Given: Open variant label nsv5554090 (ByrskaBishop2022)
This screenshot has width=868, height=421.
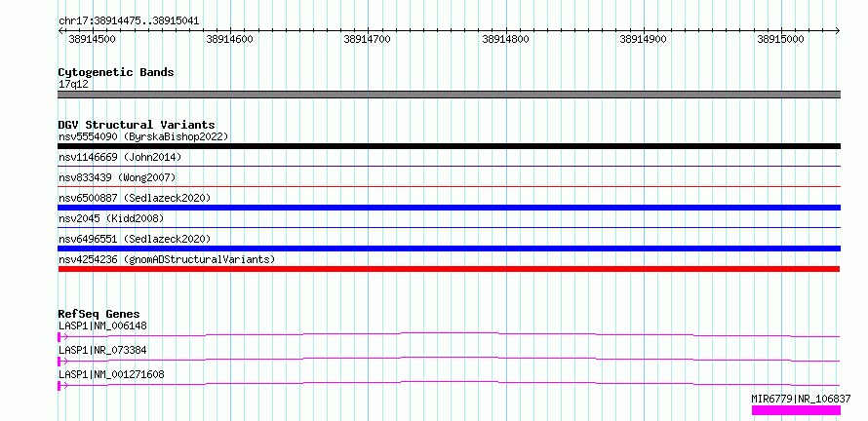Looking at the screenshot, I should coord(143,136).
